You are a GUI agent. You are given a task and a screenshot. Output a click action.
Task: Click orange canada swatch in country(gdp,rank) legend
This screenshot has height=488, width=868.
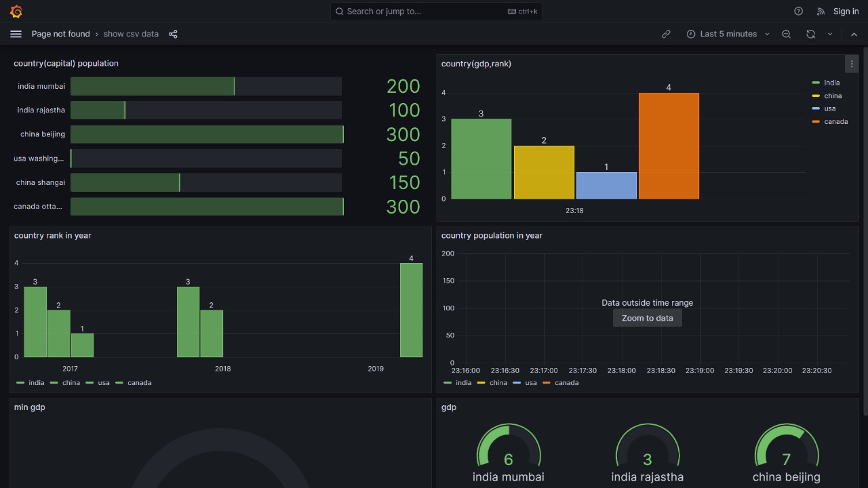[816, 121]
